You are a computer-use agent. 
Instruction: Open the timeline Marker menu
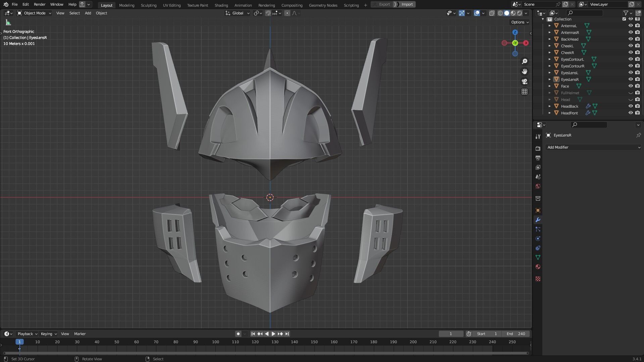pyautogui.click(x=80, y=334)
